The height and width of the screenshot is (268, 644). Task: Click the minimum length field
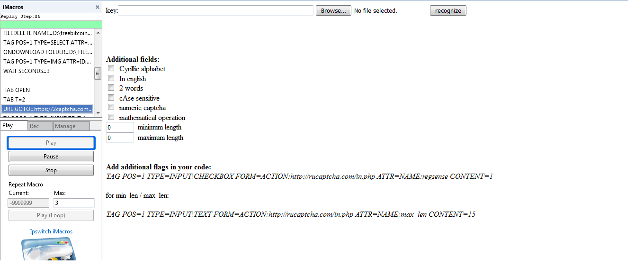coord(120,127)
